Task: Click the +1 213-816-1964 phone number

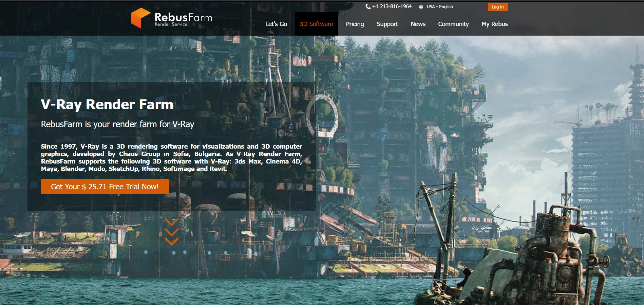Action: click(x=392, y=6)
